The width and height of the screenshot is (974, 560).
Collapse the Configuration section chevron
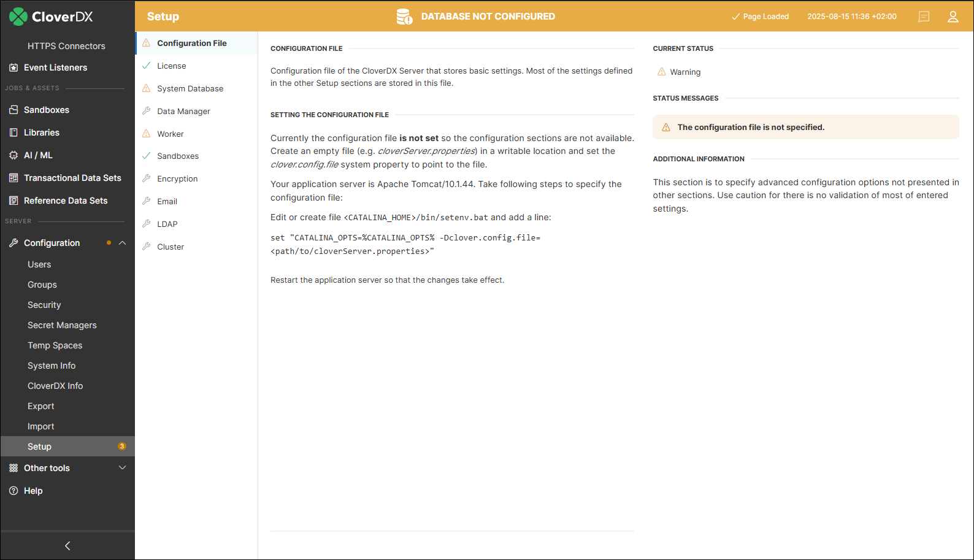123,243
